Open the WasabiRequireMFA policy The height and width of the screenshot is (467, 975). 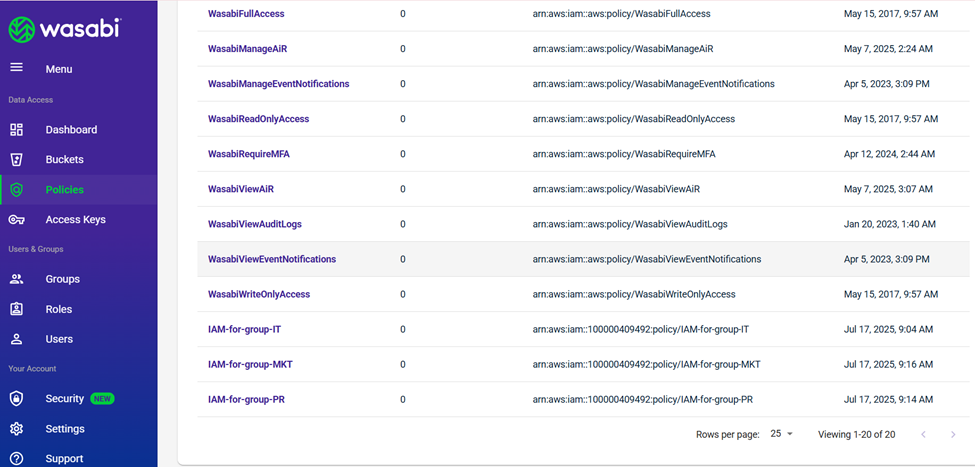[248, 154]
